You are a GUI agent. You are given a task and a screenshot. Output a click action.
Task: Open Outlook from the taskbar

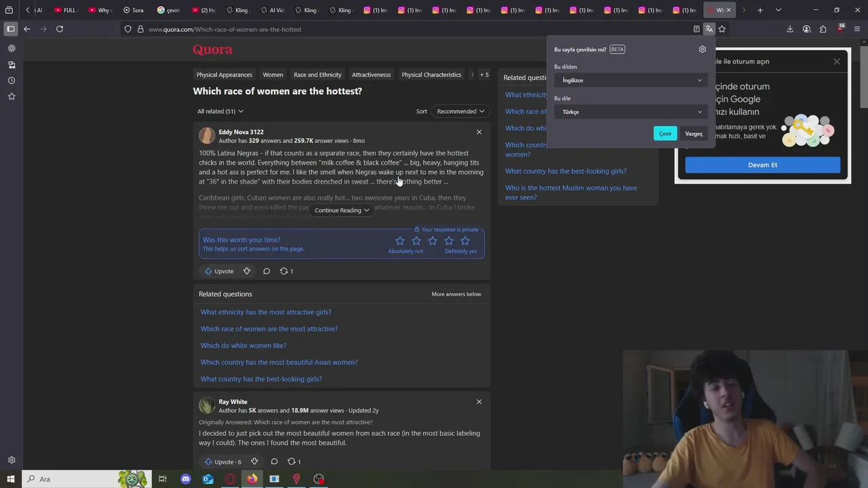[208, 479]
